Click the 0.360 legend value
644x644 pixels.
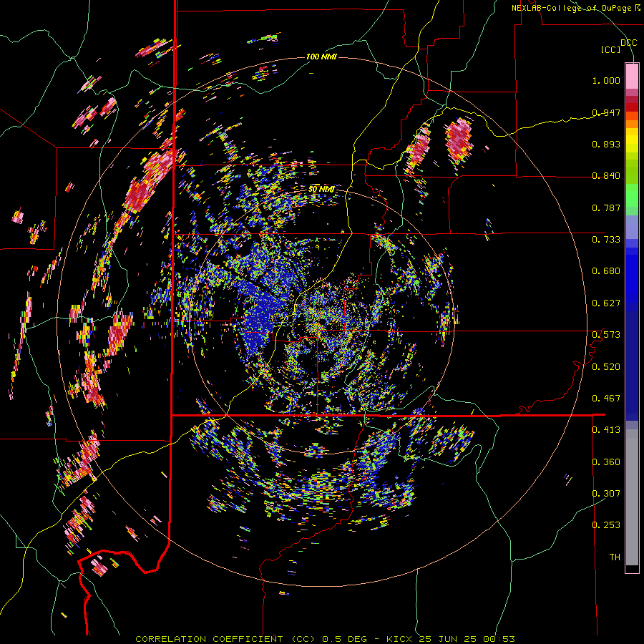point(606,462)
